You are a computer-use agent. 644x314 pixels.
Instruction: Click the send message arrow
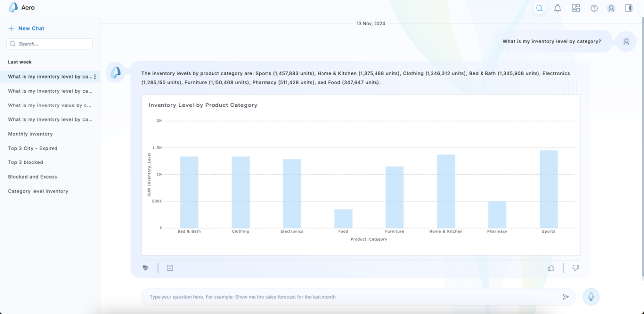point(566,296)
